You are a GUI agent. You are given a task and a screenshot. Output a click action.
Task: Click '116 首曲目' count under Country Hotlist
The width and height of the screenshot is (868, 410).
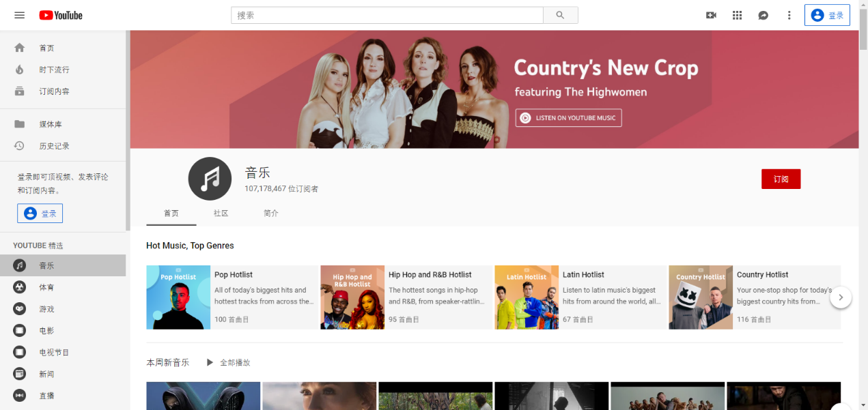753,319
